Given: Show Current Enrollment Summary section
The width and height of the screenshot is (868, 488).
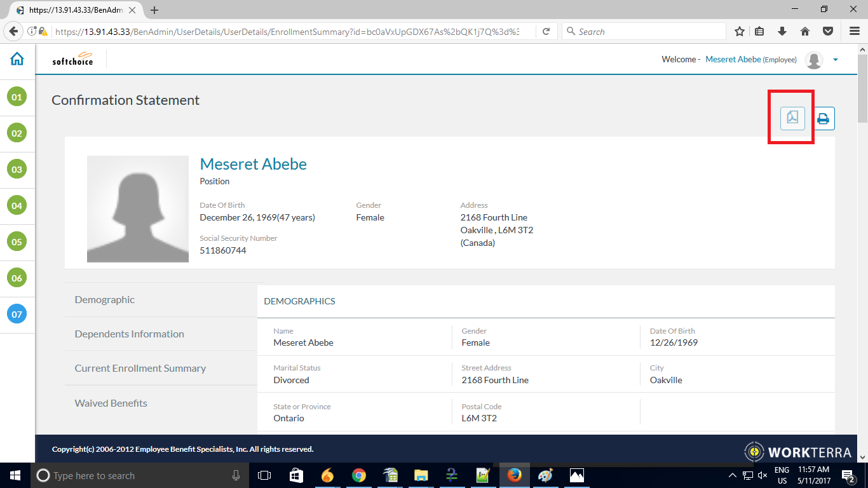Looking at the screenshot, I should click(140, 369).
